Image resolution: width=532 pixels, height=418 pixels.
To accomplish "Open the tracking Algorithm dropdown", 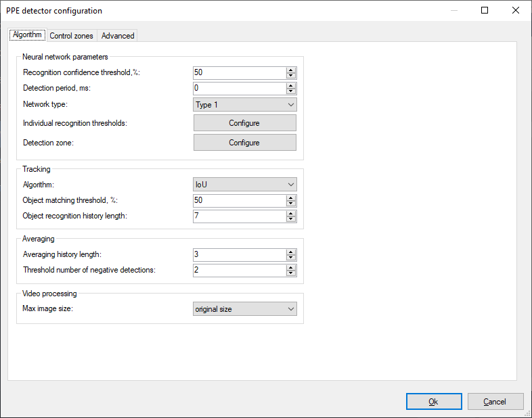I will 244,185.
